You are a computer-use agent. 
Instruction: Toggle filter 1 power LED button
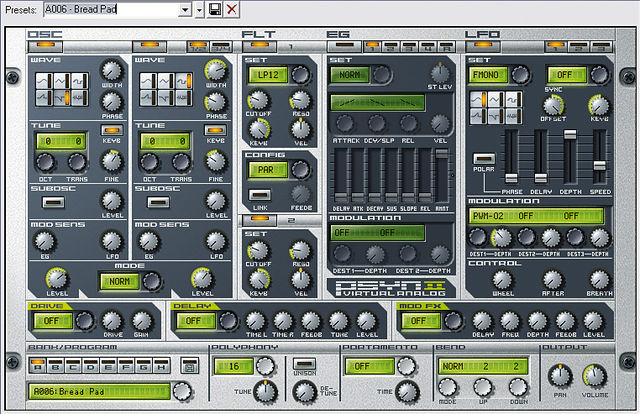(x=260, y=46)
